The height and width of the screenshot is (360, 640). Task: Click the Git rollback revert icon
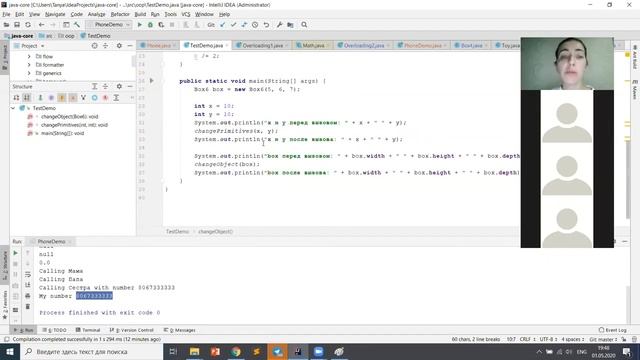tap(266, 25)
